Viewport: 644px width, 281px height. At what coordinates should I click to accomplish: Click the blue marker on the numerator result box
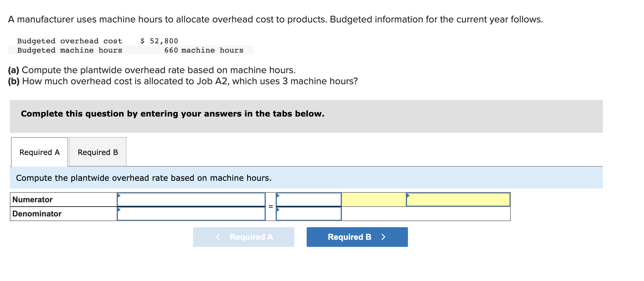point(277,195)
